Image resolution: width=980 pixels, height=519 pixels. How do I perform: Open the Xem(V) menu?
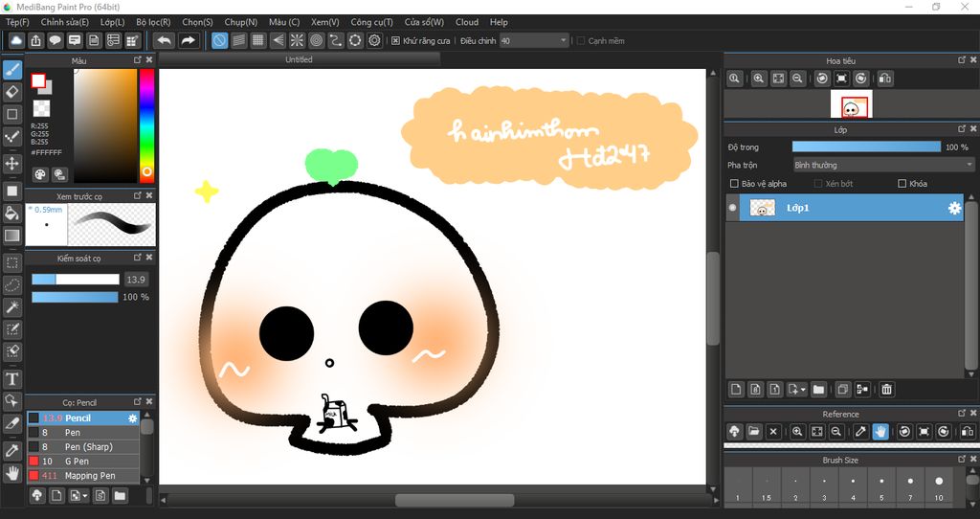point(325,22)
